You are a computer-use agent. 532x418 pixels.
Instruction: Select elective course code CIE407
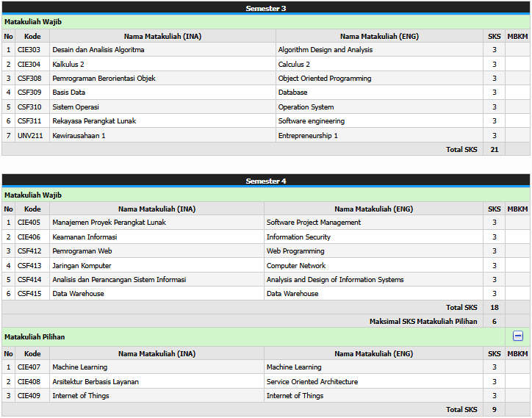tap(29, 367)
